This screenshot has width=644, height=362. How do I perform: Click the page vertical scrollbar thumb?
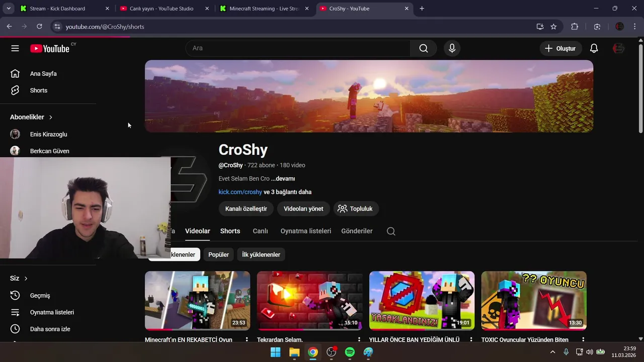640,88
